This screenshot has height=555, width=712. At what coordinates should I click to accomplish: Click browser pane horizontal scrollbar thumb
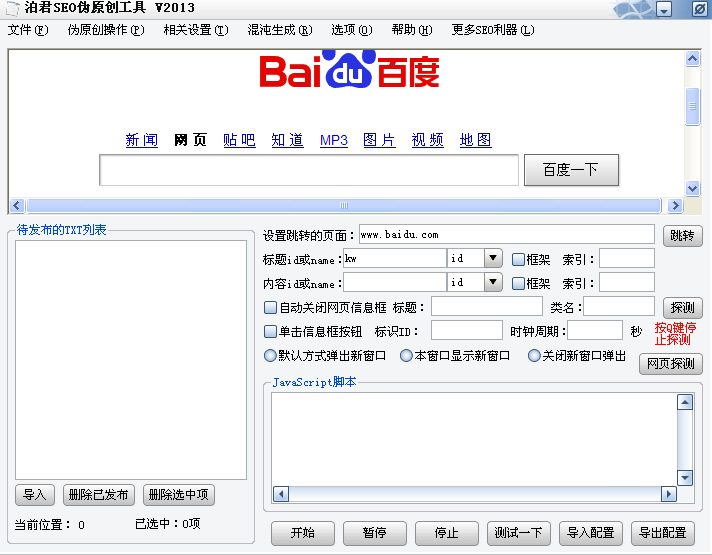point(344,206)
